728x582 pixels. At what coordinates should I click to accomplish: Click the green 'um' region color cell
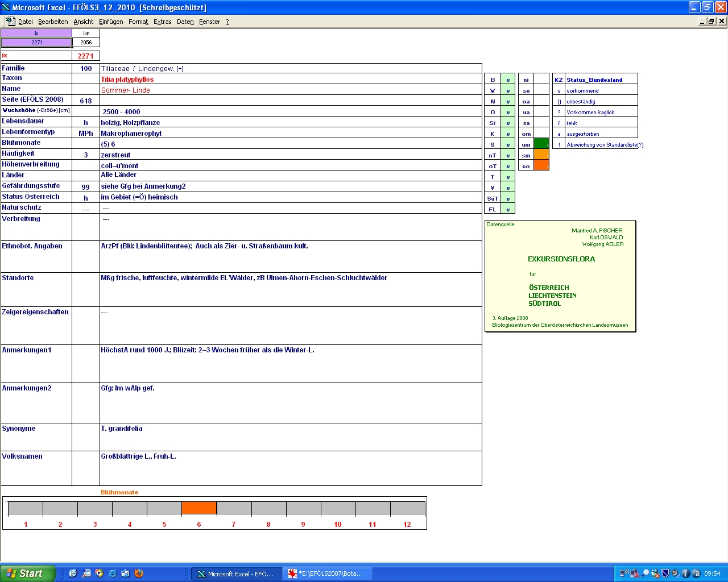click(541, 144)
